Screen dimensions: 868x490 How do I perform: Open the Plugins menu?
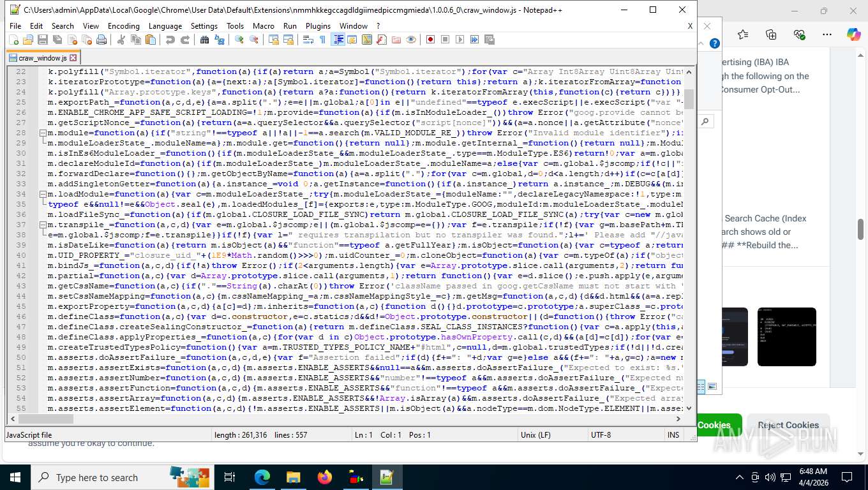coord(318,26)
